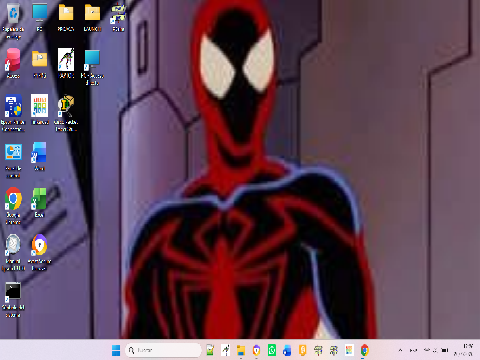Screen dimensions: 480x360
Task: Launch the Excel desktop shortcut
Action: (x=39, y=199)
